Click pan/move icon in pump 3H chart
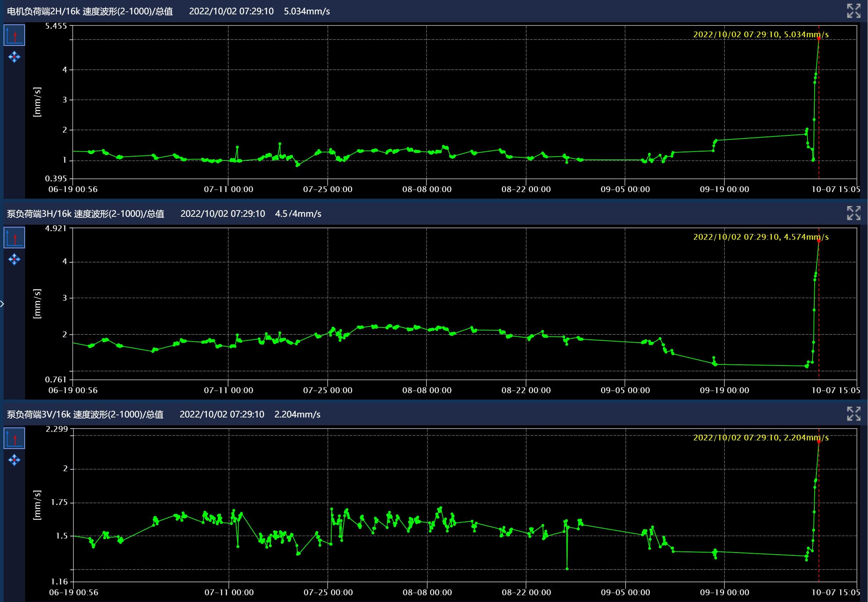The height and width of the screenshot is (602, 868). coord(14,259)
